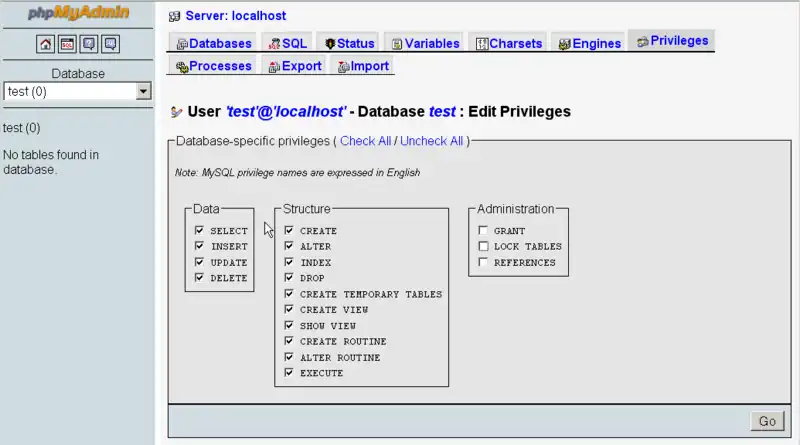This screenshot has height=445, width=800.
Task: Click the phpMyAdmin logo
Action: (77, 14)
